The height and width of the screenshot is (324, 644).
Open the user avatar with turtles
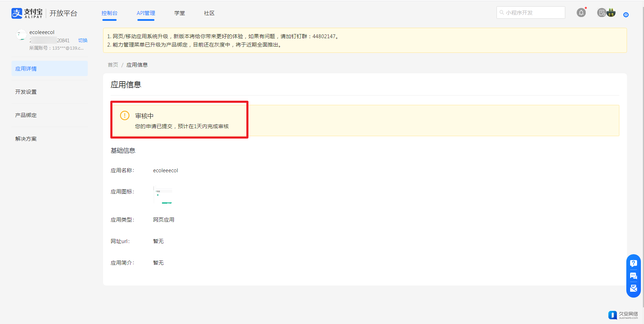tap(611, 13)
